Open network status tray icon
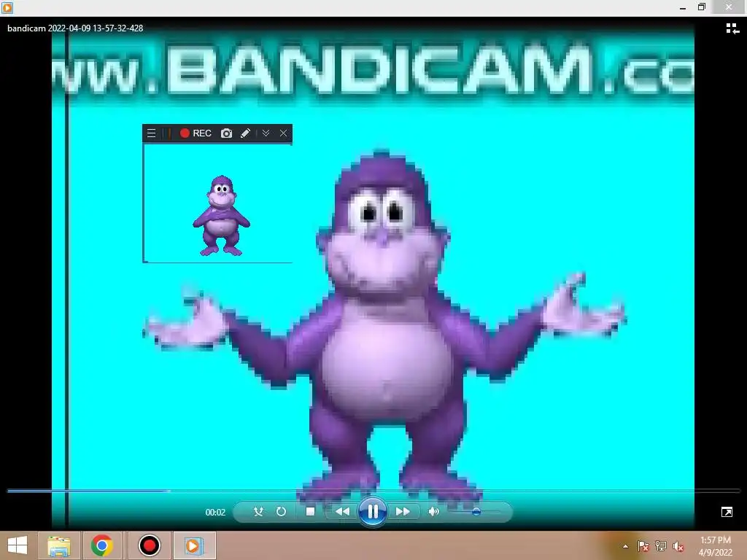747x560 pixels. (x=661, y=546)
